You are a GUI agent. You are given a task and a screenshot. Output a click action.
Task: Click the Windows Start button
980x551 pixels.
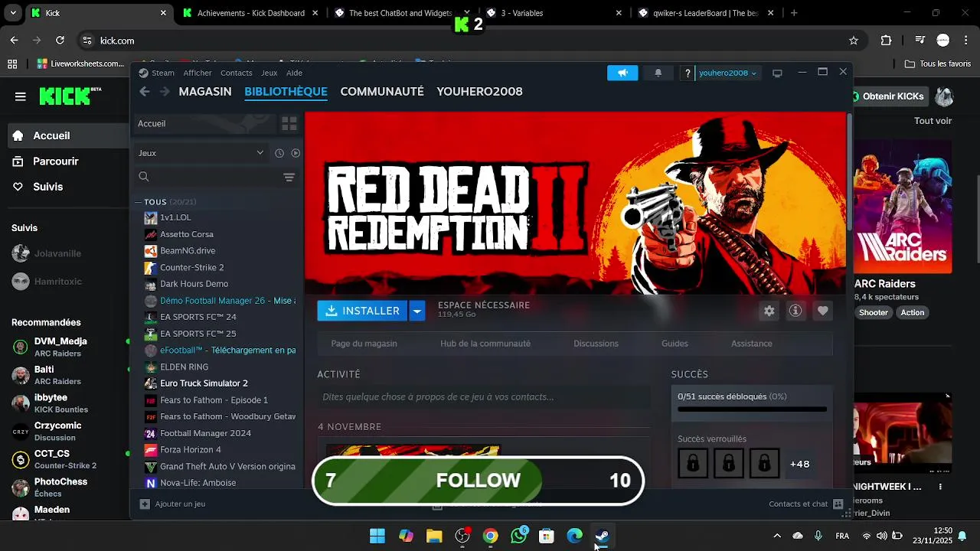coord(377,536)
